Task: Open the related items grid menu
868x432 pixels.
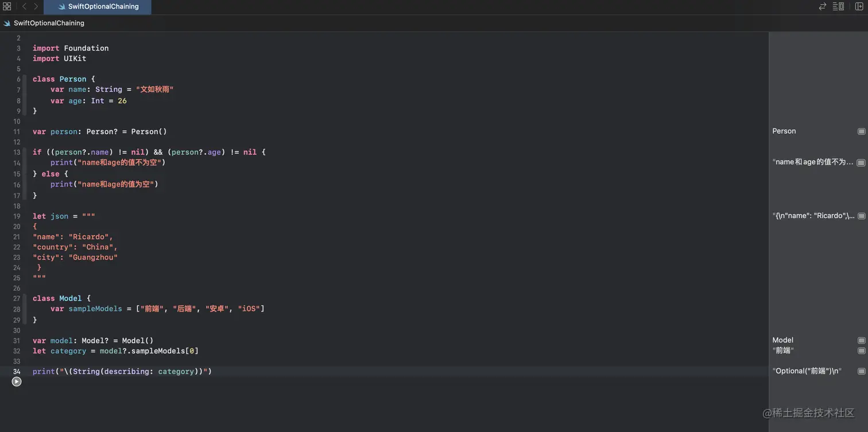Action: [x=7, y=6]
